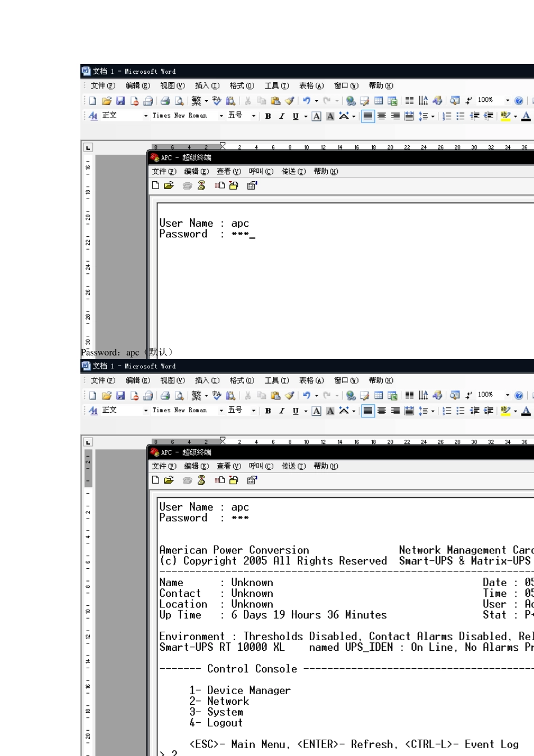Click '2- Network' console menu line
The height and width of the screenshot is (756, 534).
coord(219,701)
